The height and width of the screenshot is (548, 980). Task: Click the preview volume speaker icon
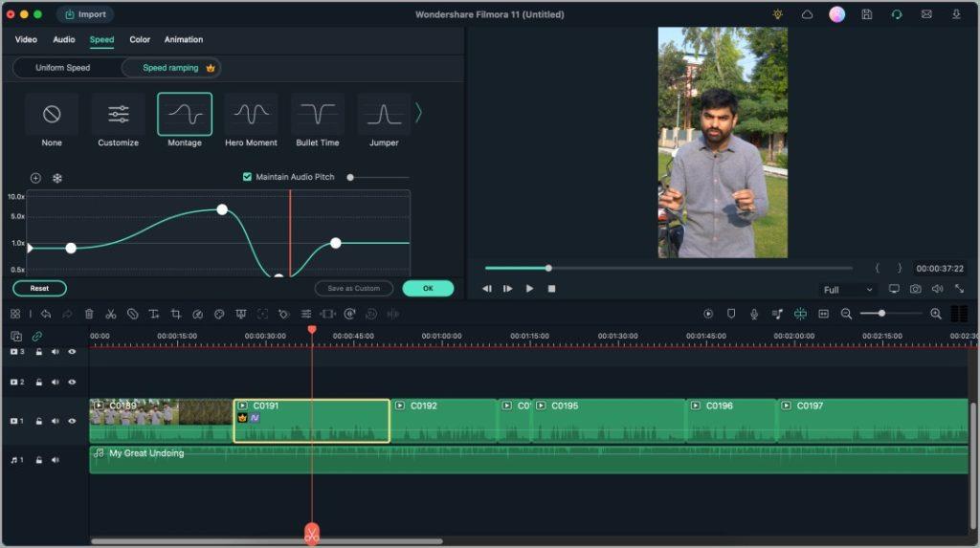coord(938,289)
